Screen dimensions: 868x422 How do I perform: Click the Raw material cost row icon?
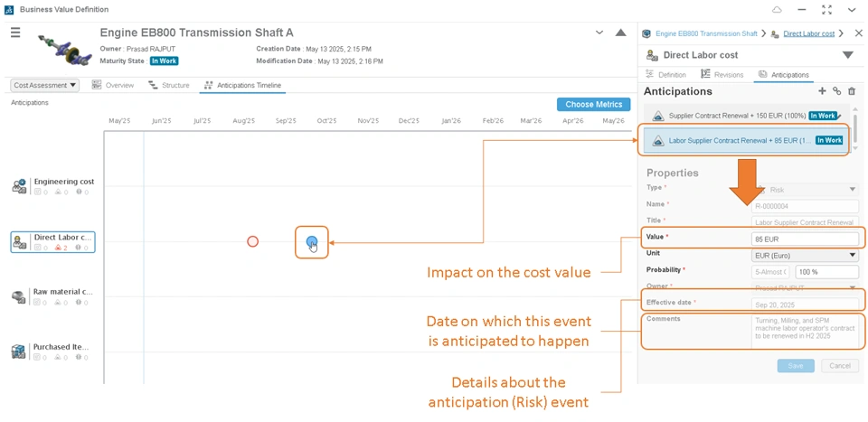click(19, 296)
